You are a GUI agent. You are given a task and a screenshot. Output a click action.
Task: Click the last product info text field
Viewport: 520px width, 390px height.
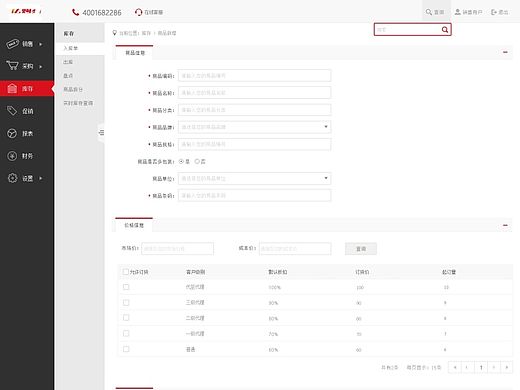pos(255,195)
